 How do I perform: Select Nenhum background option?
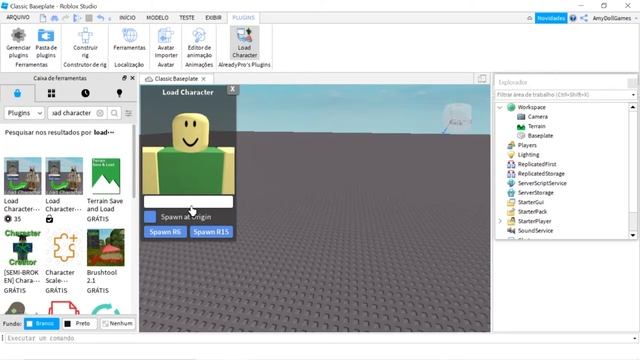pos(118,324)
